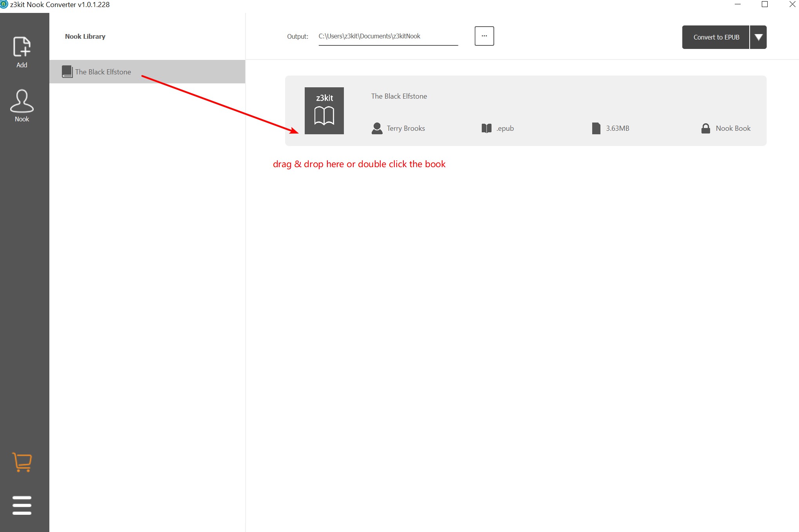The height and width of the screenshot is (532, 799).
Task: Open the orange shopping cart icon
Action: (22, 462)
